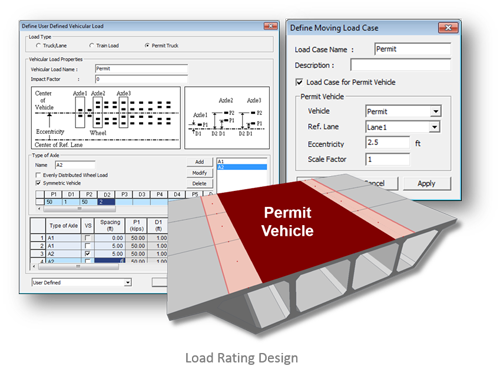
Task: Click the P3 column header
Action: [124, 194]
